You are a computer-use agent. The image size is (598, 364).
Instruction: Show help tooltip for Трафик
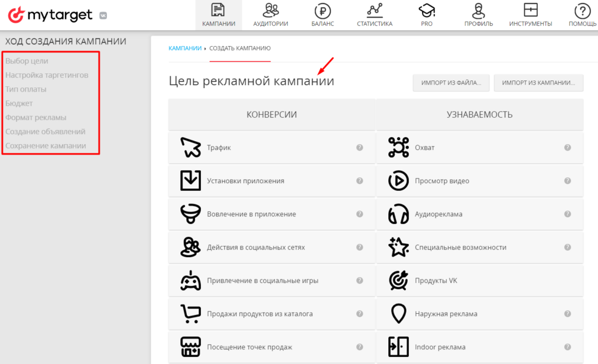(x=360, y=148)
